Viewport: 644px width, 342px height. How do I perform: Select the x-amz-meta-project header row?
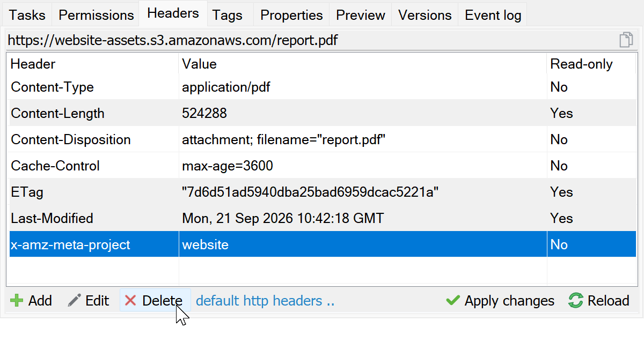click(323, 244)
